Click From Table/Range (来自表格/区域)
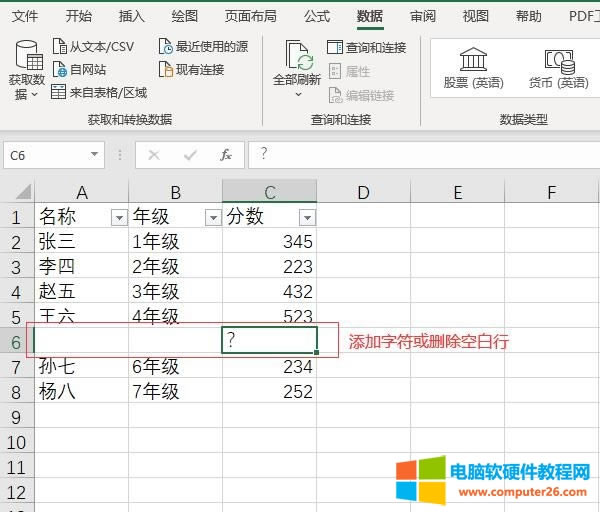This screenshot has height=512, width=600. 99,92
